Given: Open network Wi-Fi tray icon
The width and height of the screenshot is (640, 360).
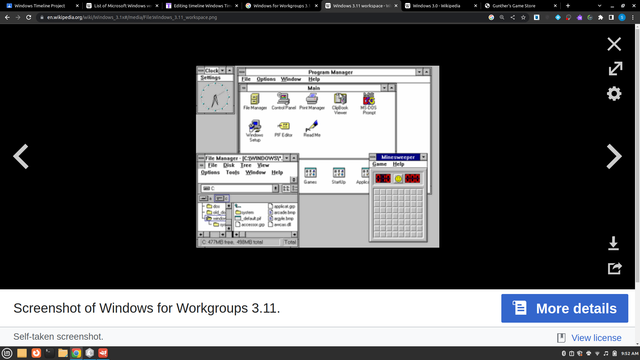Looking at the screenshot, I should pos(597,353).
